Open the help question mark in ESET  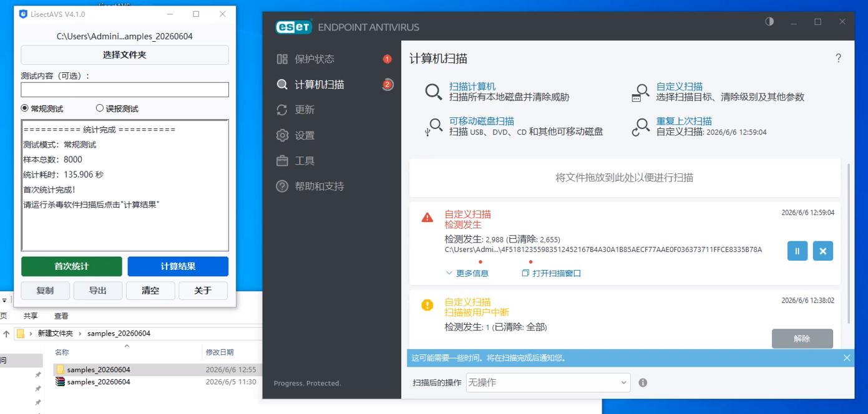[x=838, y=59]
